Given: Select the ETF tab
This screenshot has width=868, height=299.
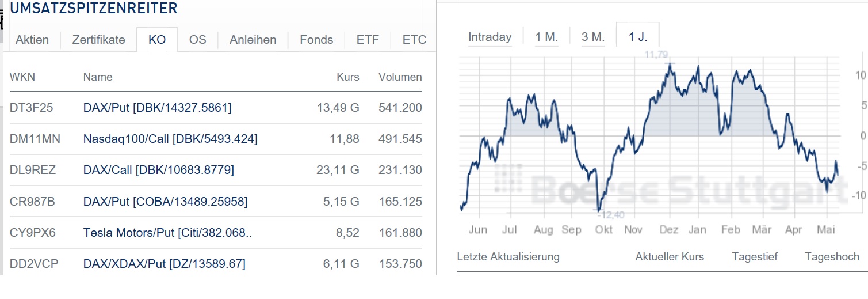Looking at the screenshot, I should [368, 40].
